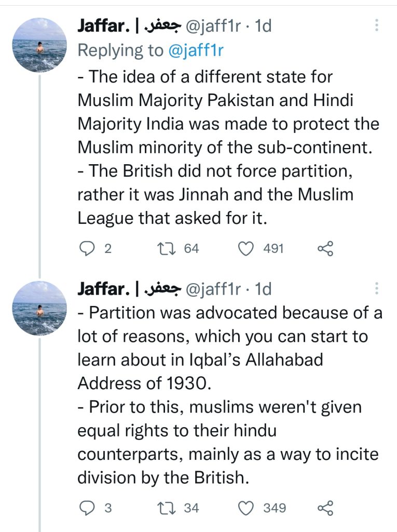The image size is (397, 532).
Task: Click the first tweet's profile picture
Action: [x=39, y=45]
